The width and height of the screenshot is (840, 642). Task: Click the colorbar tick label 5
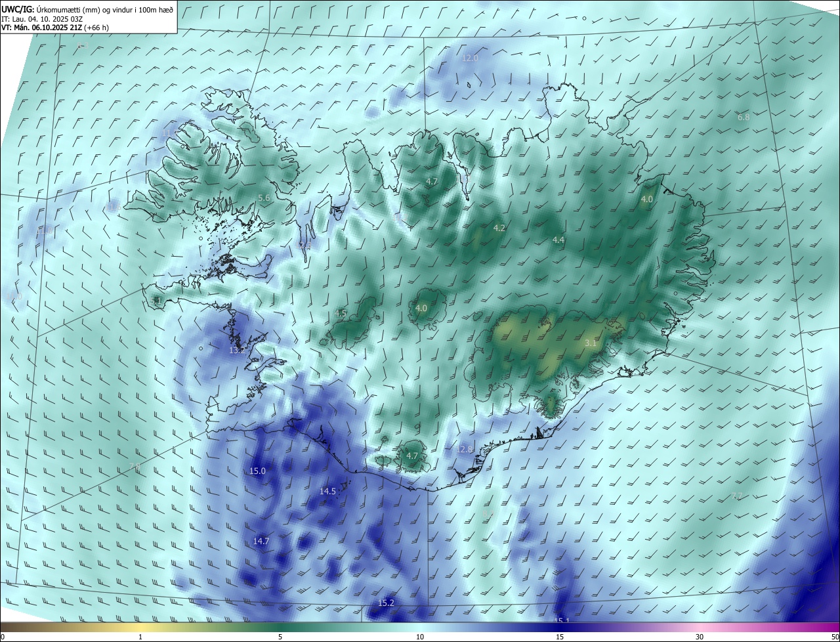(280, 637)
